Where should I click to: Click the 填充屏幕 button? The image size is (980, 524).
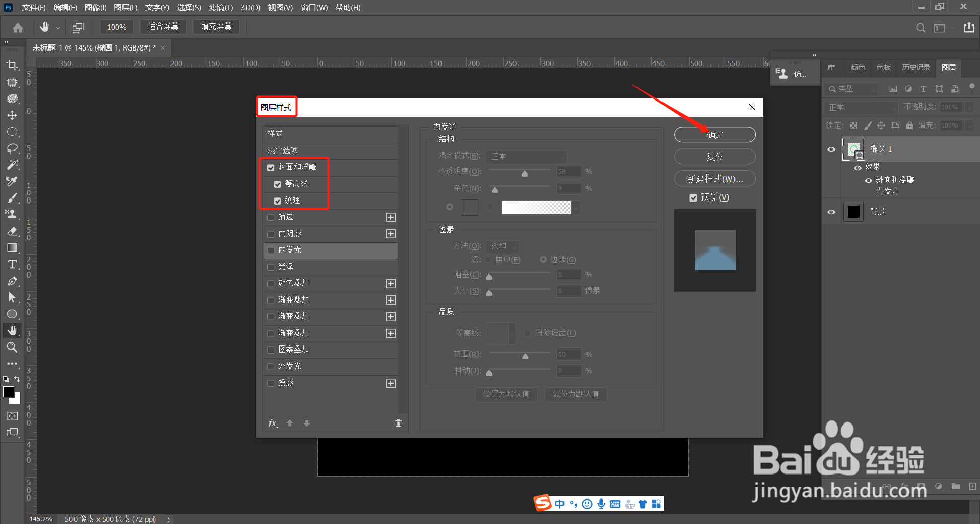click(216, 27)
